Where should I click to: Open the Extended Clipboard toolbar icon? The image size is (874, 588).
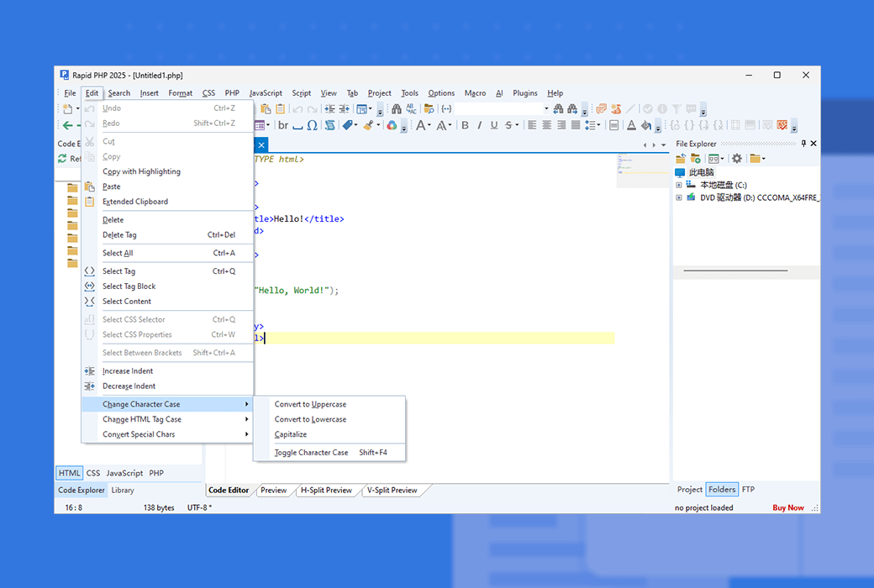pyautogui.click(x=281, y=108)
